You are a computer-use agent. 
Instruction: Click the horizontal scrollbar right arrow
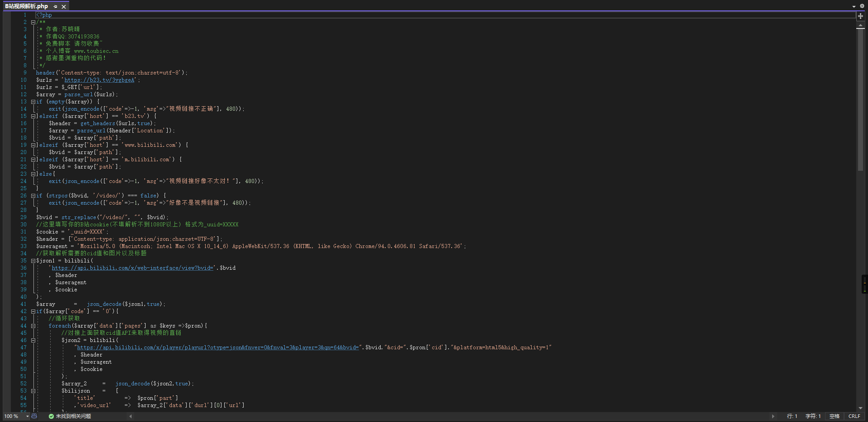pos(773,416)
